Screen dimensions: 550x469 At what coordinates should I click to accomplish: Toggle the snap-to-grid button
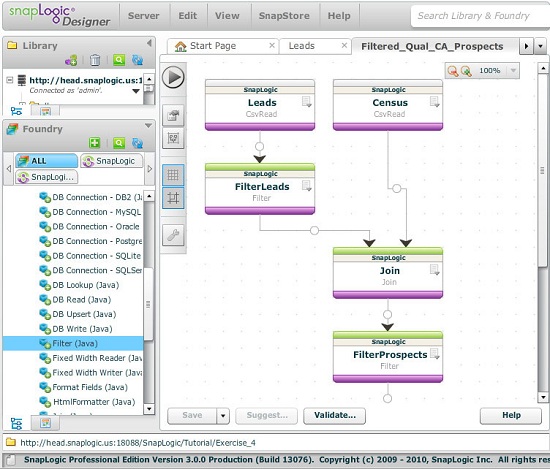pyautogui.click(x=173, y=198)
